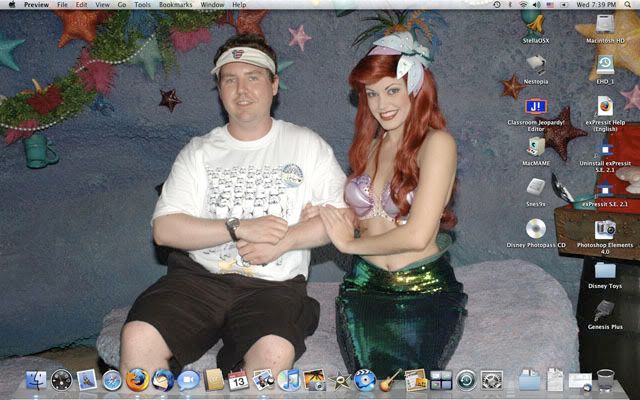Open the Preview application menu
640x400 pixels.
click(x=36, y=5)
